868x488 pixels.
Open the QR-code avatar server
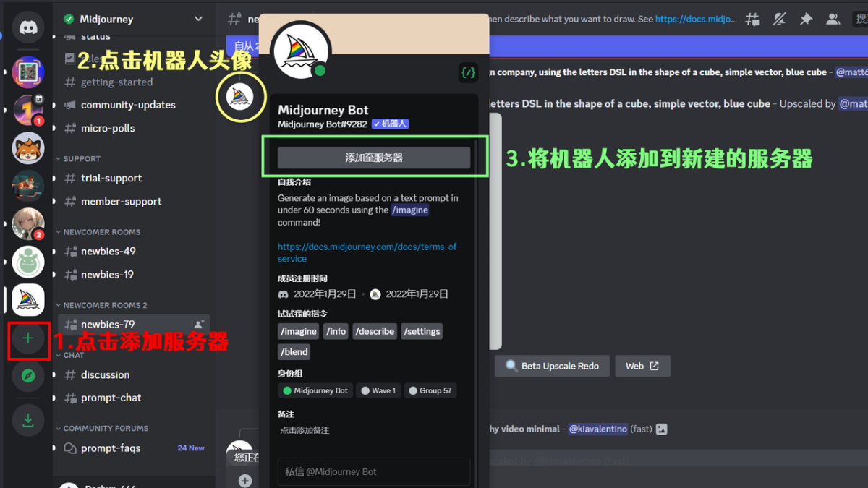tap(28, 72)
